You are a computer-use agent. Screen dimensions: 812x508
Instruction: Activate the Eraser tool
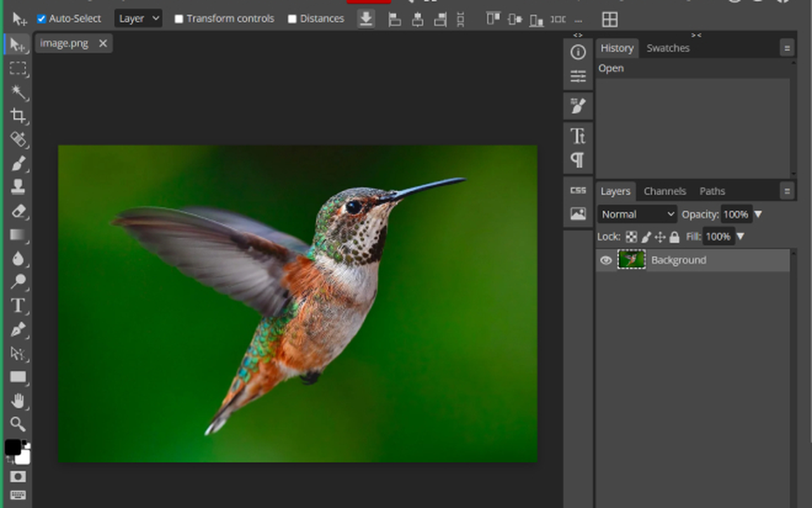pyautogui.click(x=18, y=211)
